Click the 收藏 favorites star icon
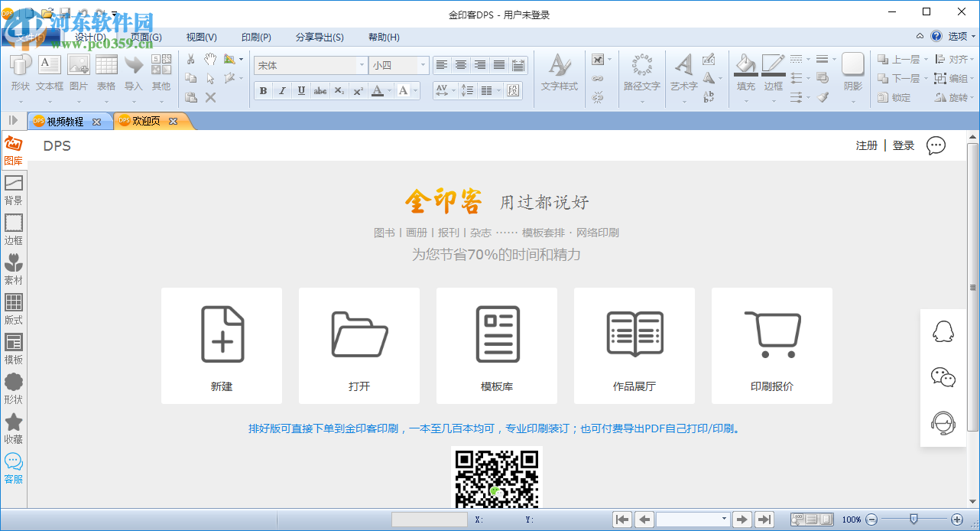Image resolution: width=980 pixels, height=531 pixels. coord(13,428)
